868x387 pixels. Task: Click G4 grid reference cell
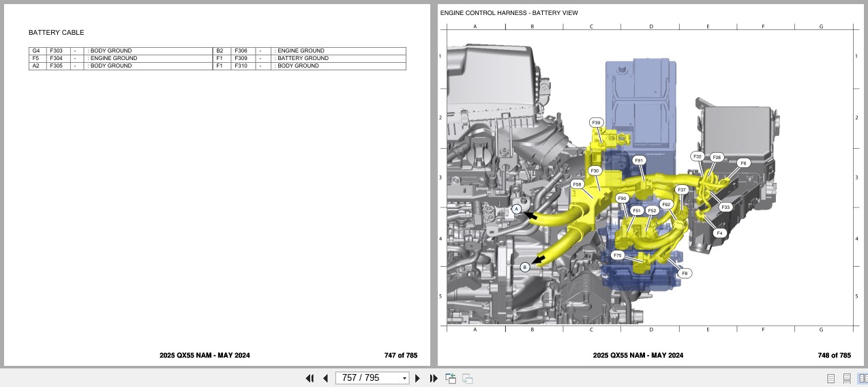click(36, 51)
